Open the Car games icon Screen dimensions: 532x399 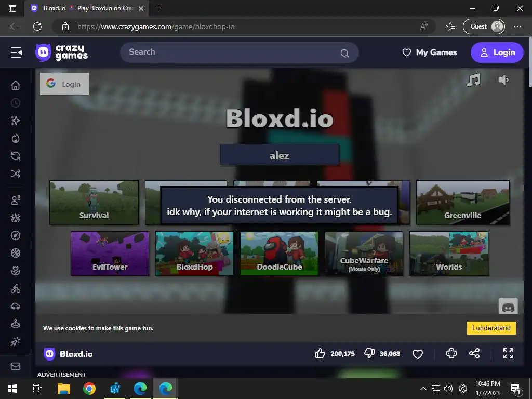(16, 306)
